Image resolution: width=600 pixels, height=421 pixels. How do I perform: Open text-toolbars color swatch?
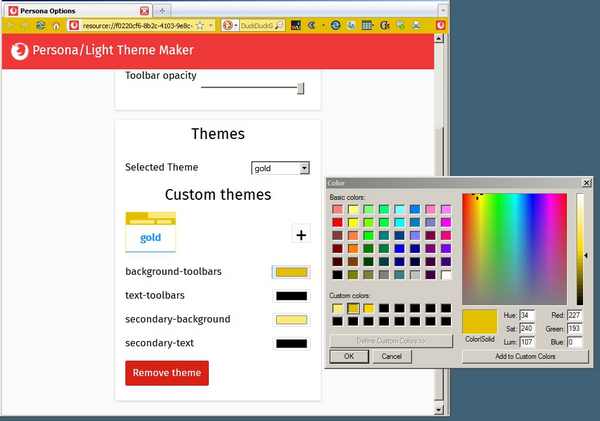point(292,296)
